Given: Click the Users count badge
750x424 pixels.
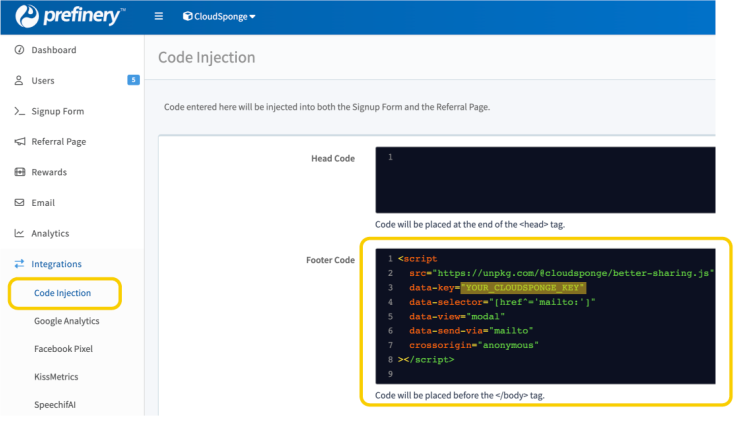Looking at the screenshot, I should [133, 80].
